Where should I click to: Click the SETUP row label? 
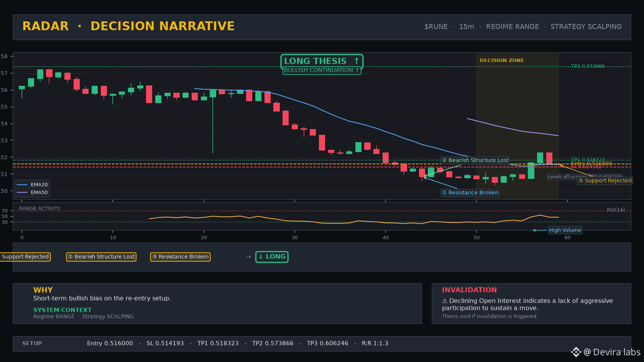[32, 343]
